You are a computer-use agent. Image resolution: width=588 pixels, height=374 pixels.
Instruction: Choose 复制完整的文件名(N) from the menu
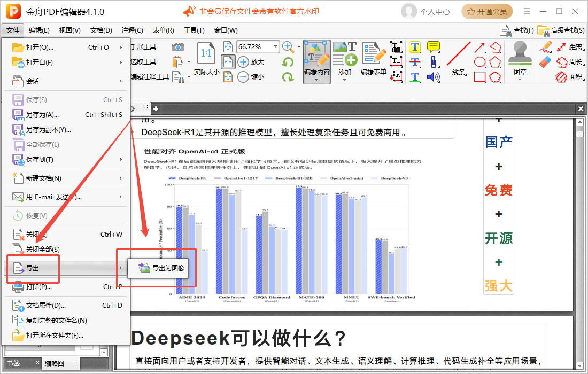(67, 321)
